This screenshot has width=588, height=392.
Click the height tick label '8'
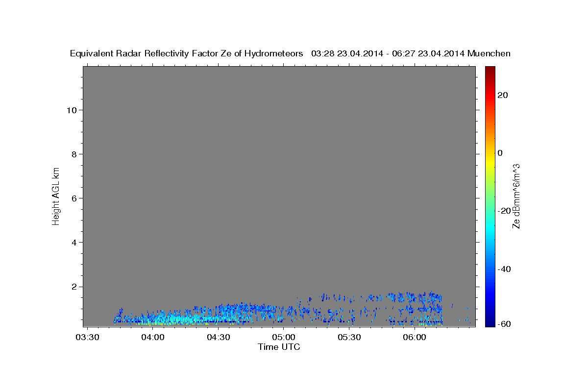[x=73, y=154]
